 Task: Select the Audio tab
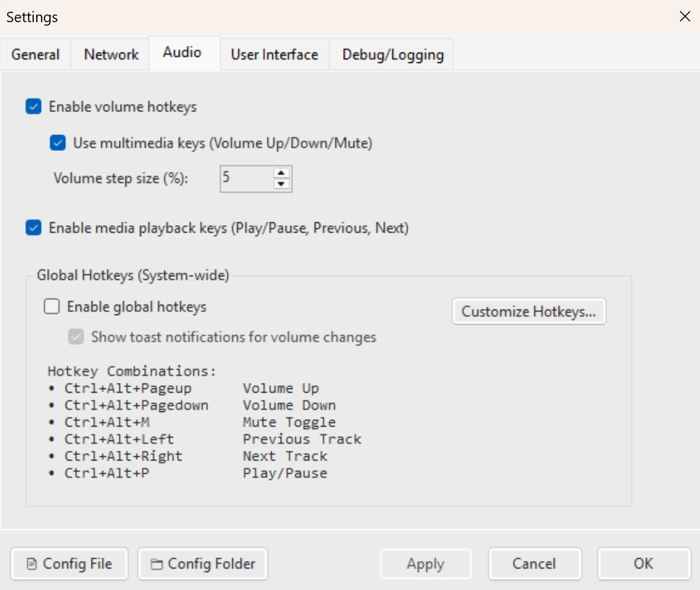[x=184, y=52]
